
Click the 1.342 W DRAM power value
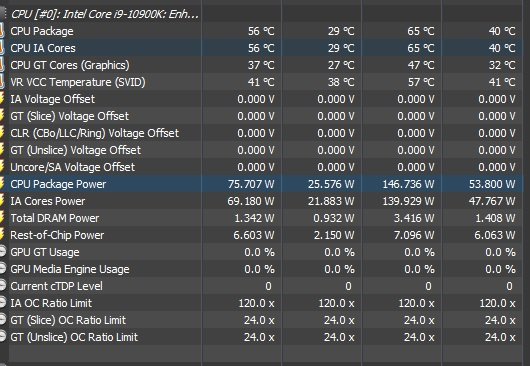click(255, 218)
